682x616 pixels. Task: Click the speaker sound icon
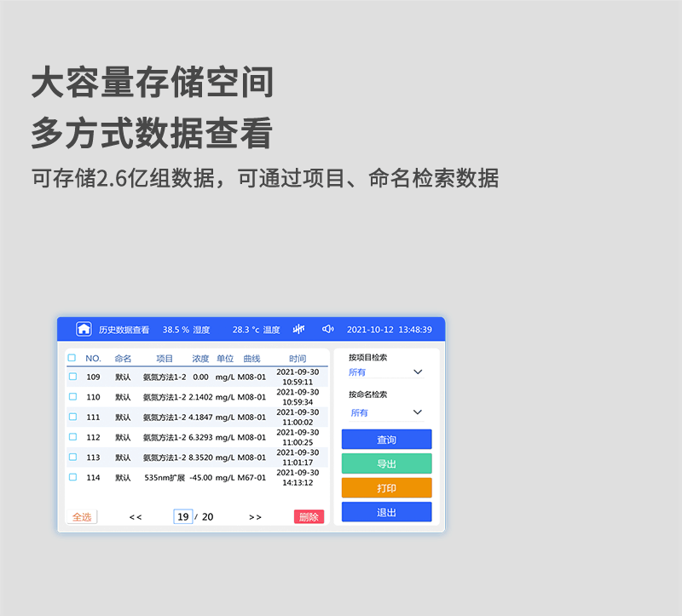[x=327, y=329]
